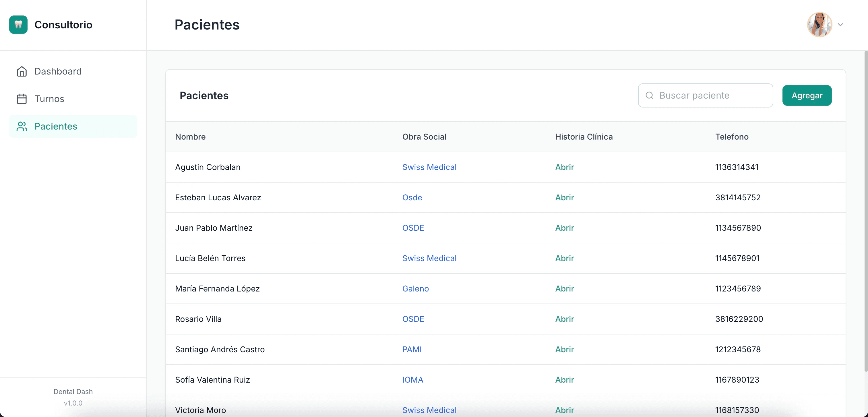Click the Pacientes people icon
Screen dimensions: 868x417
click(x=22, y=126)
